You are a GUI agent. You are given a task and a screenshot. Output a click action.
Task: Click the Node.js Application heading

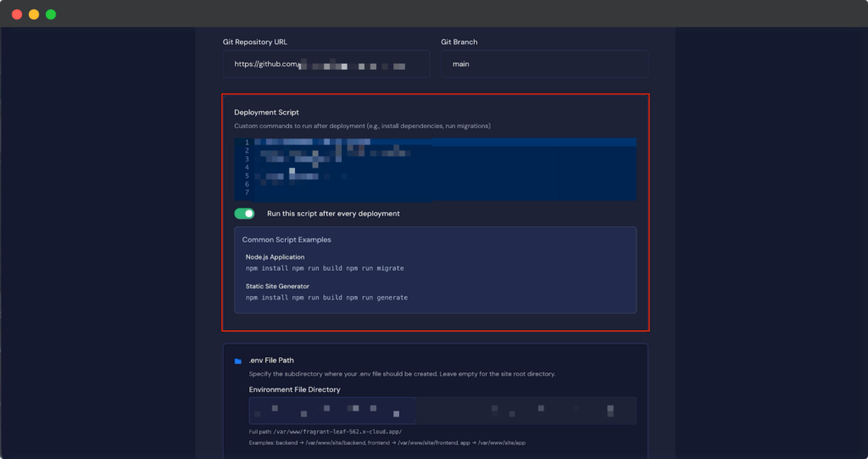(275, 257)
